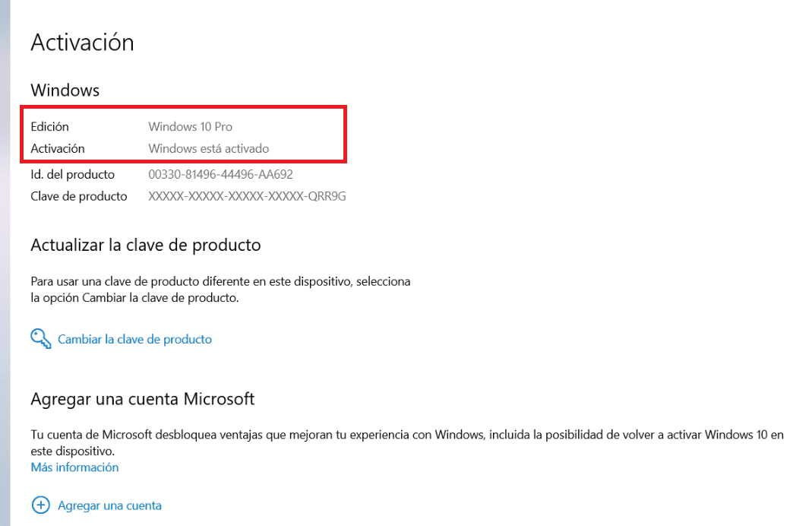Click the Id. del producto label
812x526 pixels.
click(x=72, y=175)
